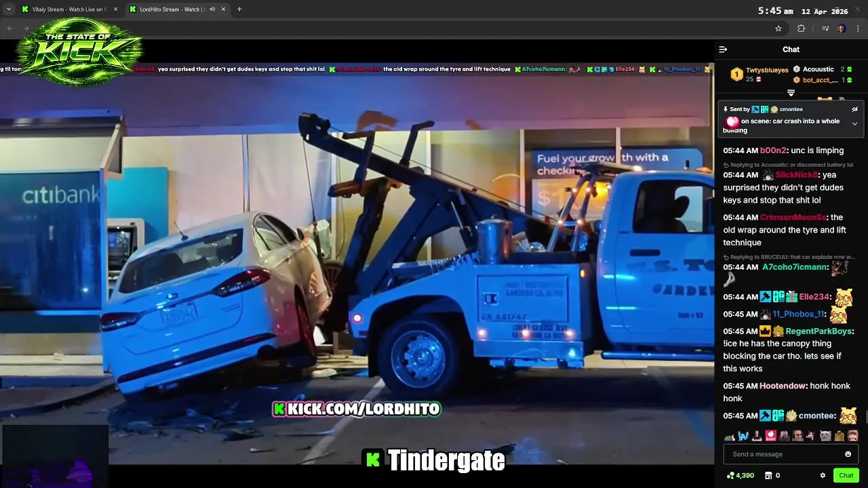The image size is (868, 488).
Task: Click the "honk honk honk" message
Action: point(787,392)
